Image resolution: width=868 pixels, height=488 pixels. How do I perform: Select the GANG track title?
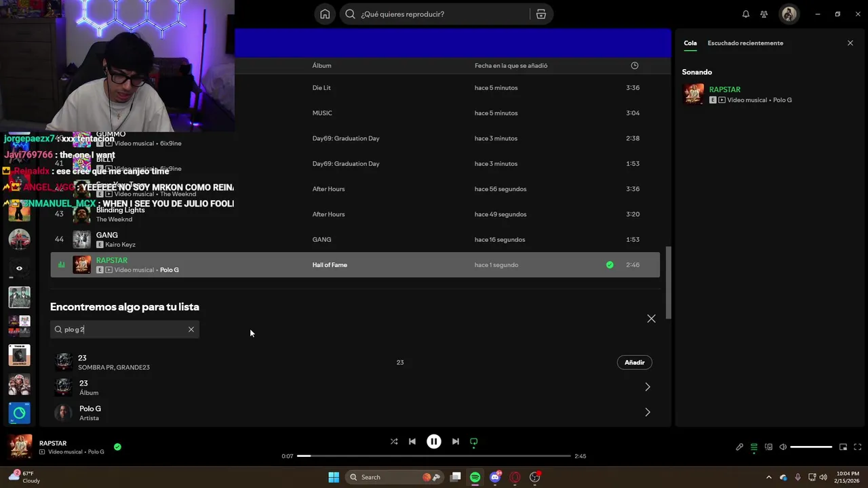(106, 235)
